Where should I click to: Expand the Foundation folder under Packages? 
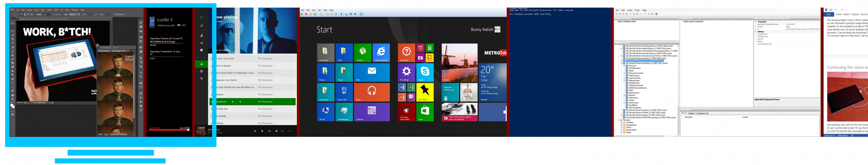click(621, 123)
